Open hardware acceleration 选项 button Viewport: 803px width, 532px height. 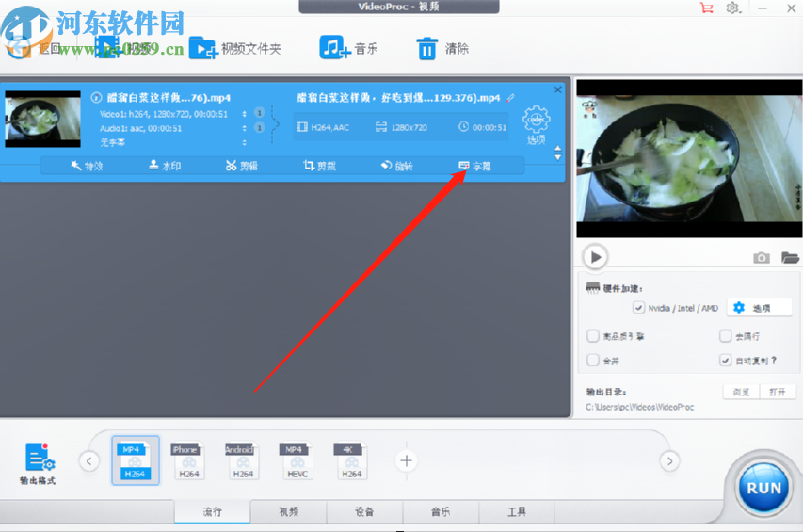coord(759,308)
